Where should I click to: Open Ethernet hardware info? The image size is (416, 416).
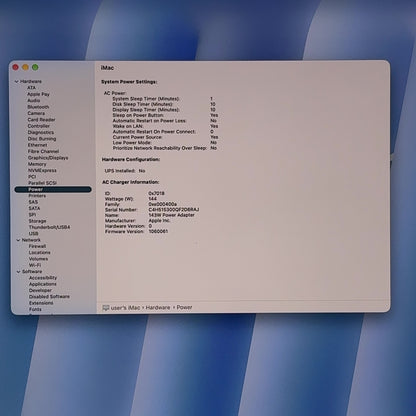[x=37, y=145]
